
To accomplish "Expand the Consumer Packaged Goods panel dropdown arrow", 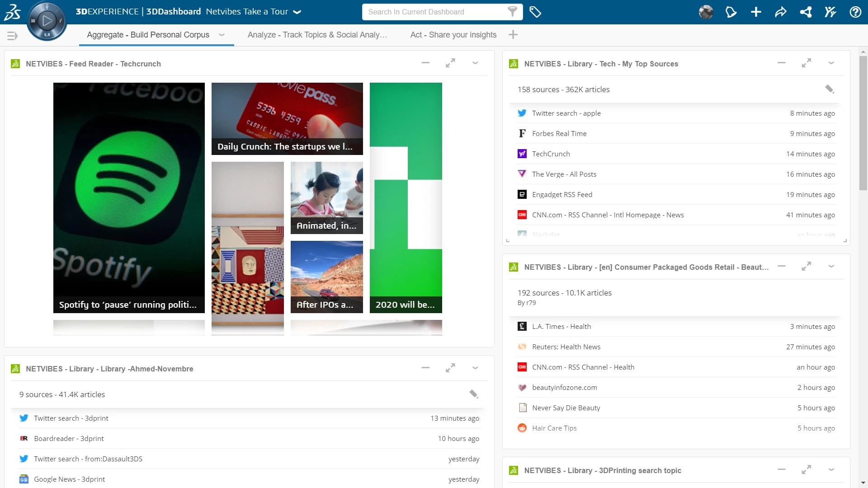I will click(831, 266).
